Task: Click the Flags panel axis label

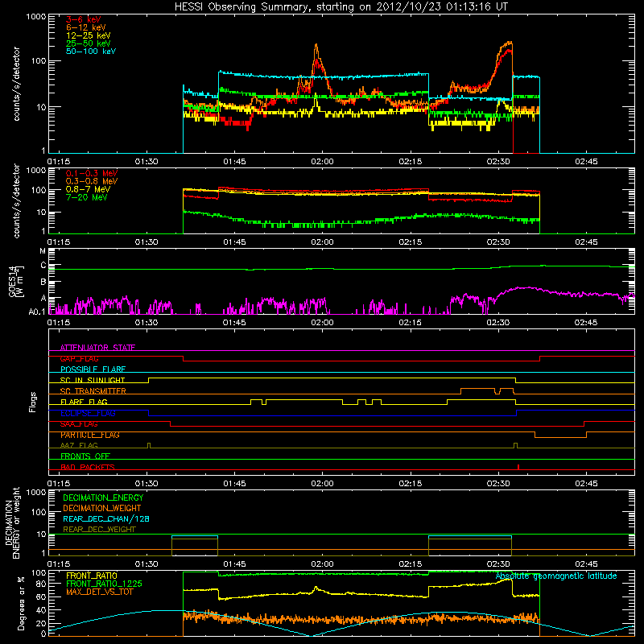Action: coord(33,402)
